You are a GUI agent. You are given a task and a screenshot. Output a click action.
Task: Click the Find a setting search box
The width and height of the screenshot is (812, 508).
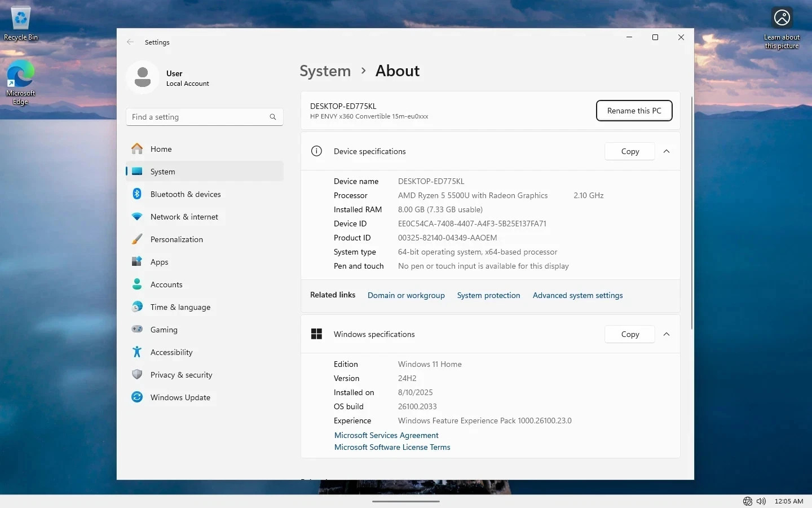[x=205, y=117]
